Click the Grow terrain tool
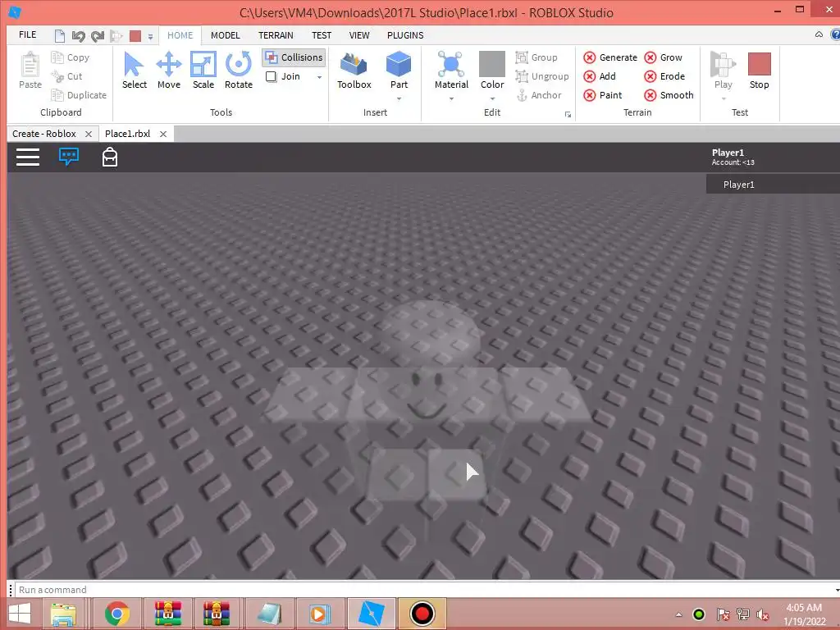This screenshot has width=840, height=630. tap(663, 57)
